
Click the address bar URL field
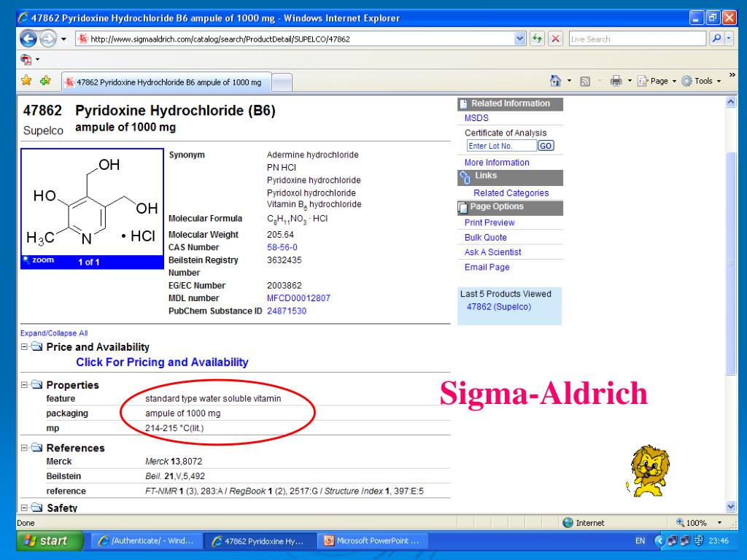pyautogui.click(x=295, y=39)
